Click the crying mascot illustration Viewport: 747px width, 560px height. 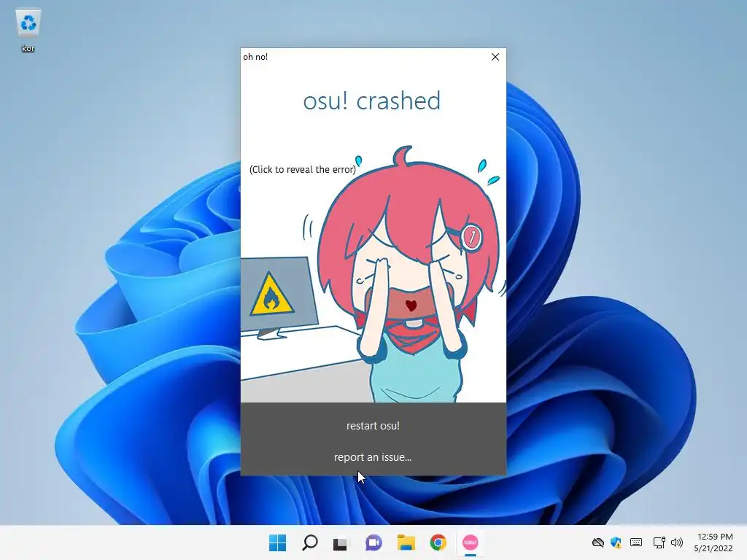pos(408,274)
